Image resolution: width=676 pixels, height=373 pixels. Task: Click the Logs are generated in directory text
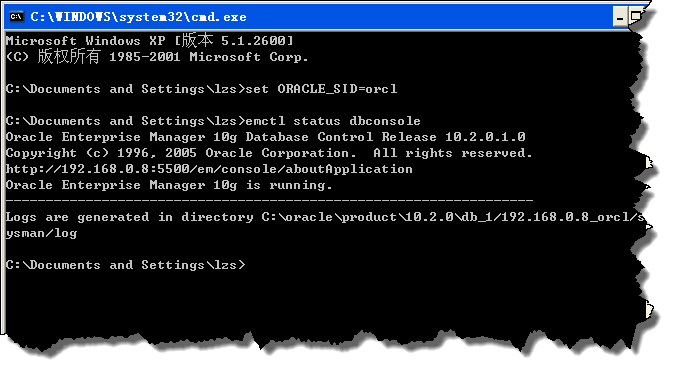click(x=129, y=217)
